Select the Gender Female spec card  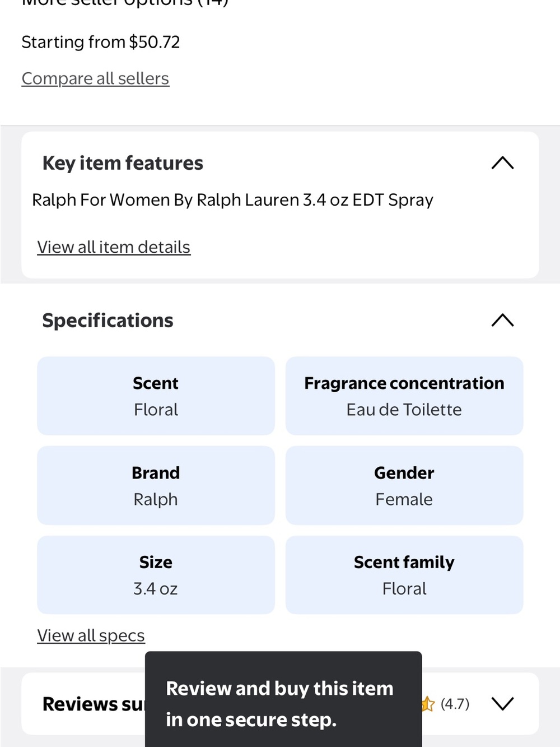pyautogui.click(x=404, y=485)
